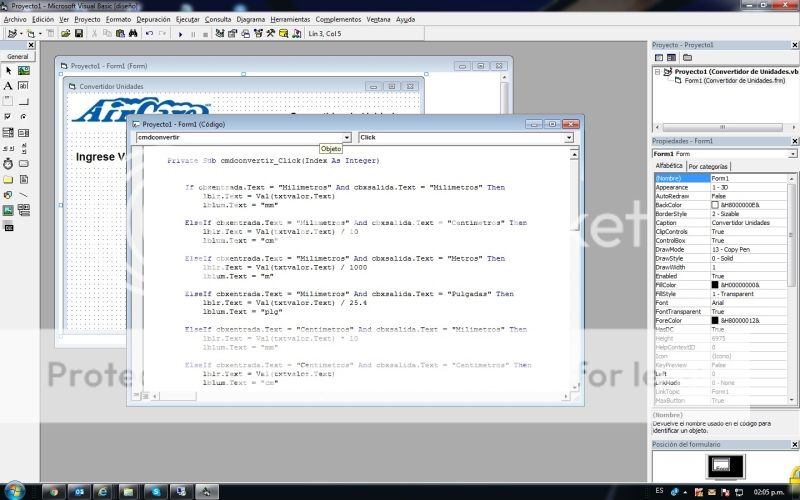Select the Timer control tool
This screenshot has width=800, height=500.
click(x=8, y=164)
